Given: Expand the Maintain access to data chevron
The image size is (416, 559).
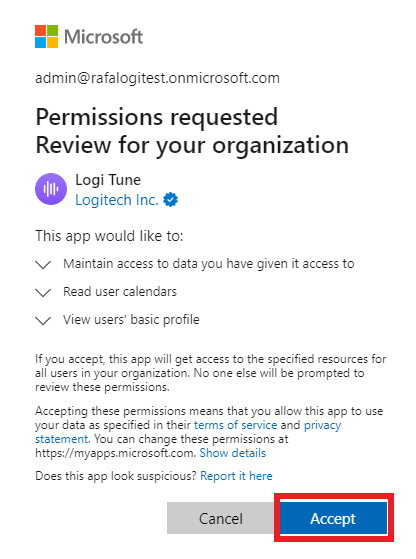Looking at the screenshot, I should 43,265.
